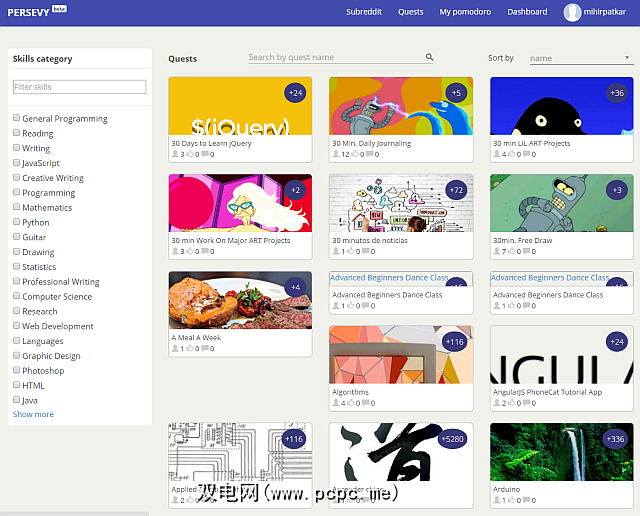
Task: Focus the Filter skills text field
Action: point(79,87)
